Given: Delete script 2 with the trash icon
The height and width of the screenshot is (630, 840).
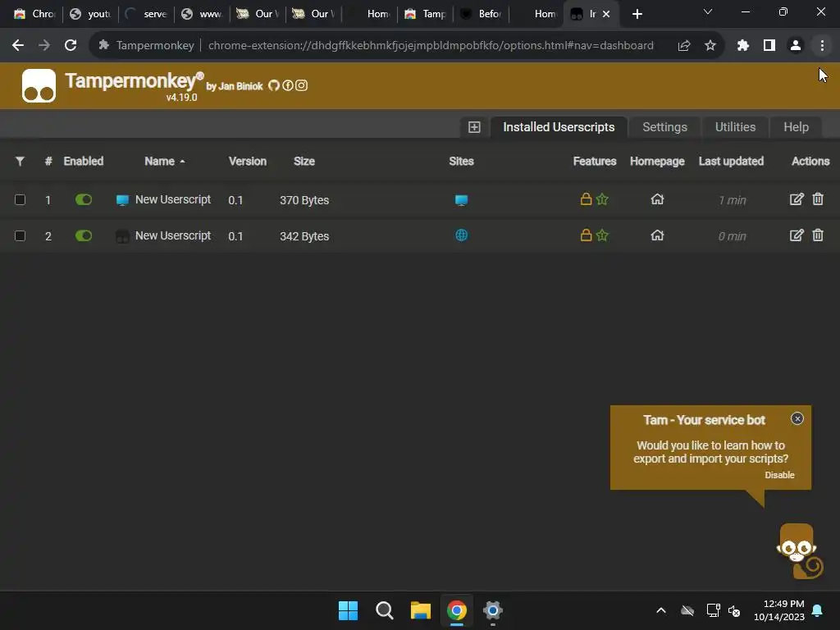Looking at the screenshot, I should [x=818, y=235].
